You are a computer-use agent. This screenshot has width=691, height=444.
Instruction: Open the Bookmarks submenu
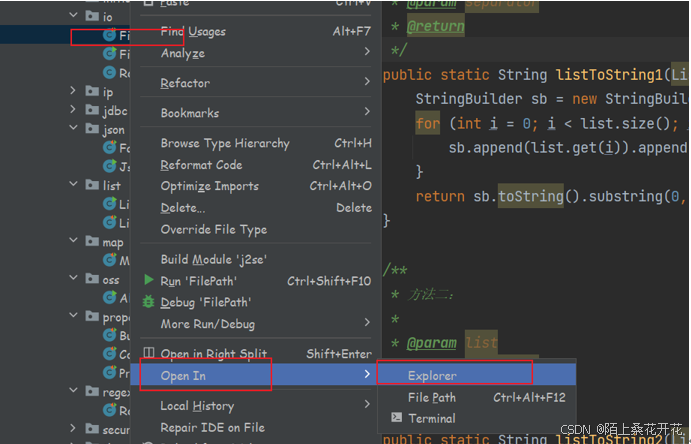256,113
